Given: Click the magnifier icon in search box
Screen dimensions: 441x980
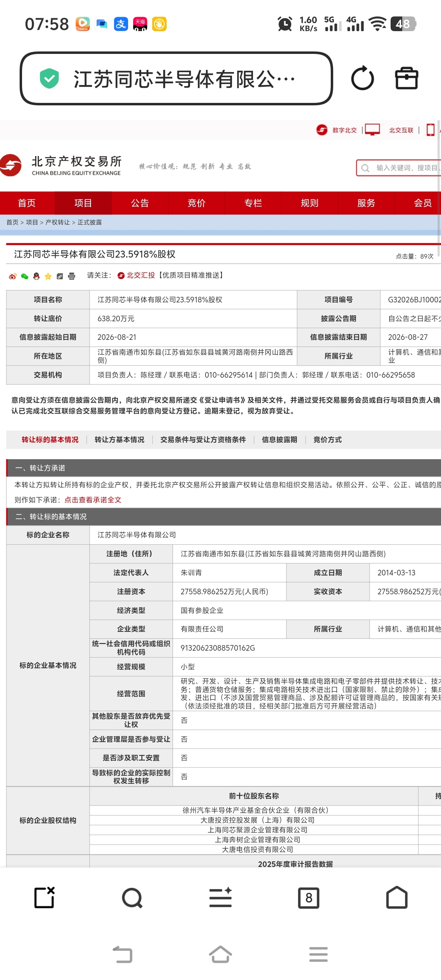Looking at the screenshot, I should (x=365, y=168).
